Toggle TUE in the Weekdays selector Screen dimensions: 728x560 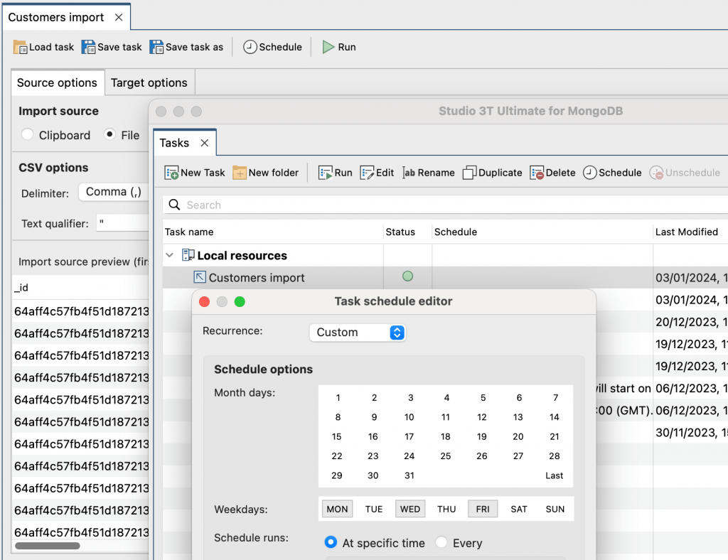(x=373, y=508)
